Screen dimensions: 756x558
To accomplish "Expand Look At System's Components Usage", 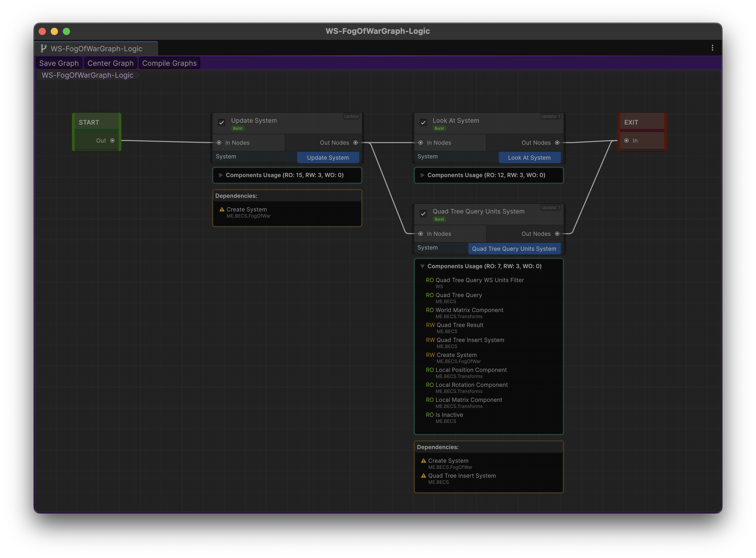I will tap(422, 175).
